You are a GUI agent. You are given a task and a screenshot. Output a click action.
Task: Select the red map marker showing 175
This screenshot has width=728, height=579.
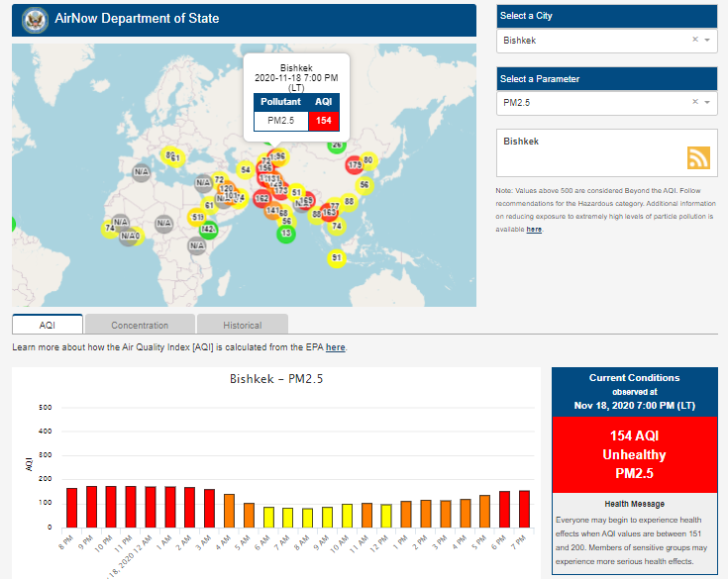pyautogui.click(x=355, y=165)
